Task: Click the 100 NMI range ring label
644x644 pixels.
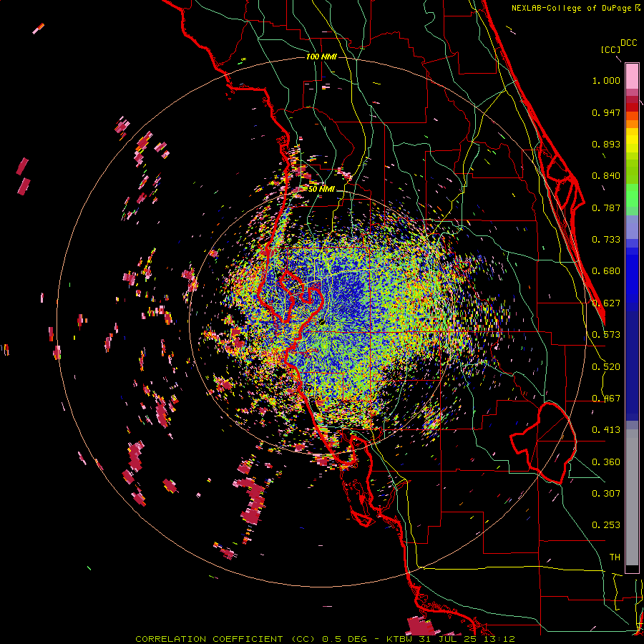Action: [x=321, y=57]
